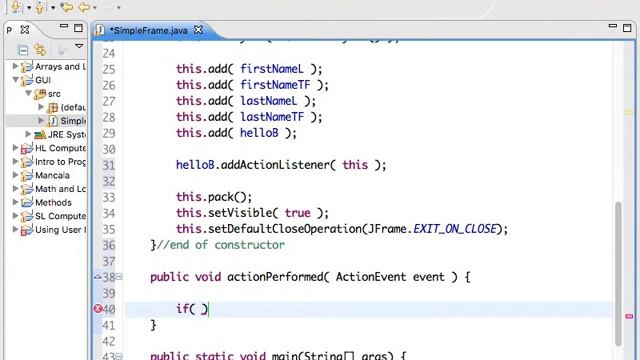Expand the Using User I project
This screenshot has width=640, height=360.
[16, 229]
